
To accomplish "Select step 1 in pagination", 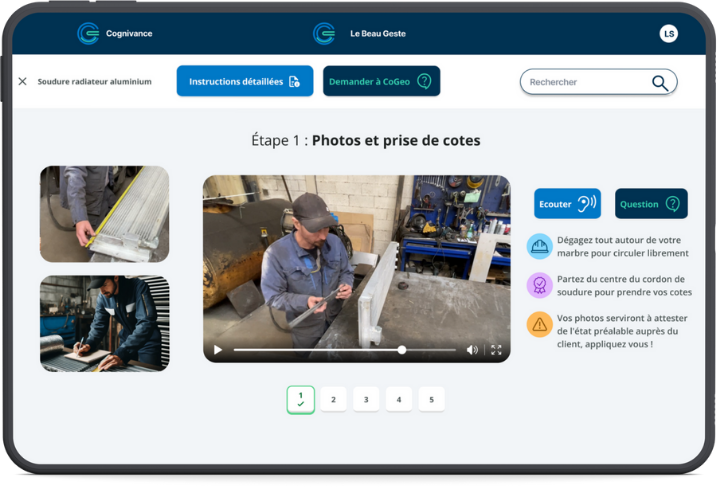I will 300,399.
